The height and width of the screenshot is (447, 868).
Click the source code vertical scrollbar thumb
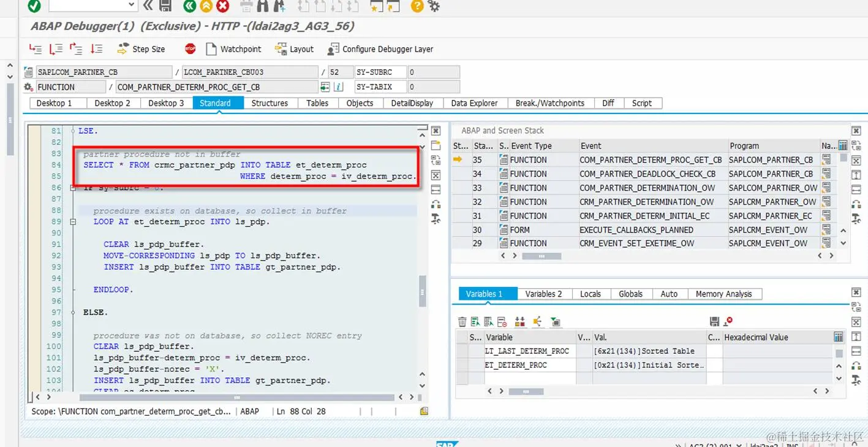click(x=422, y=291)
